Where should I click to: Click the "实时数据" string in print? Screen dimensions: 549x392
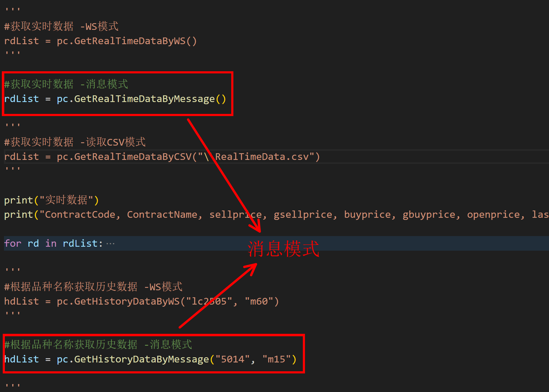(x=66, y=200)
